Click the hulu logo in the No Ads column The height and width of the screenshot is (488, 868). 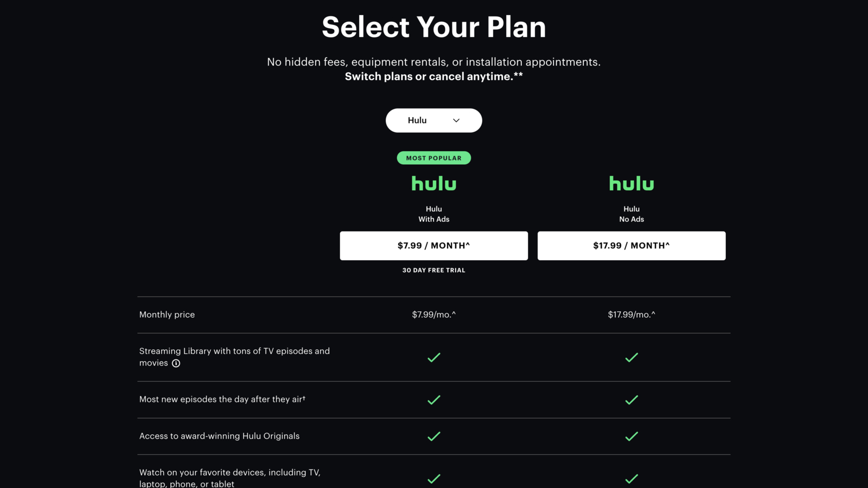pyautogui.click(x=631, y=184)
